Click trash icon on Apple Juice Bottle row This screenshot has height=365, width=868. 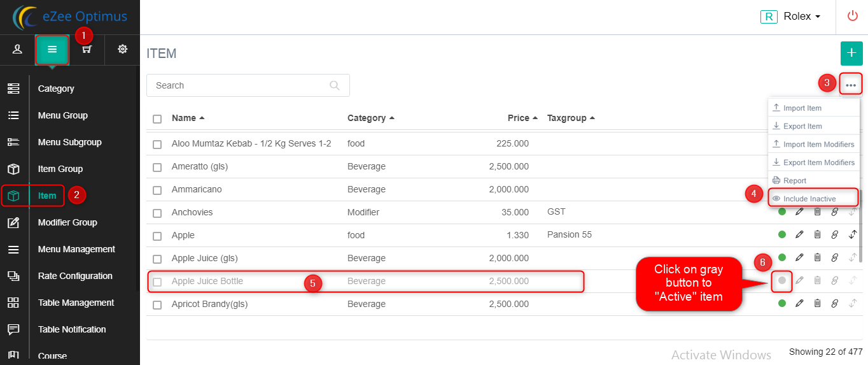pos(818,280)
